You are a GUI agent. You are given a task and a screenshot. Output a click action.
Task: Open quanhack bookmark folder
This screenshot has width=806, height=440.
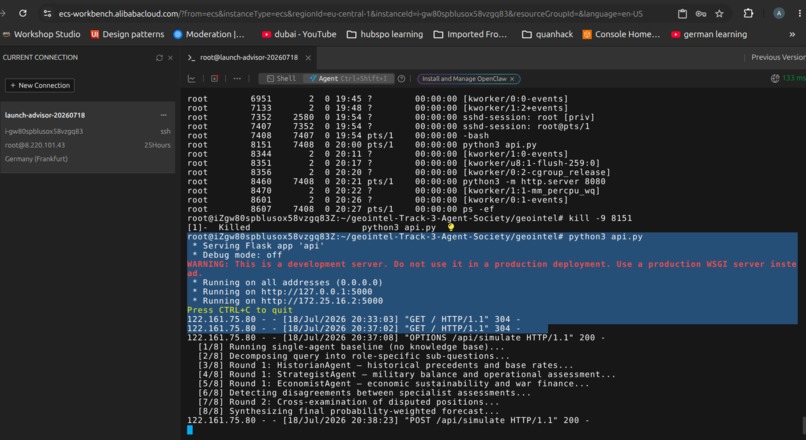[547, 34]
